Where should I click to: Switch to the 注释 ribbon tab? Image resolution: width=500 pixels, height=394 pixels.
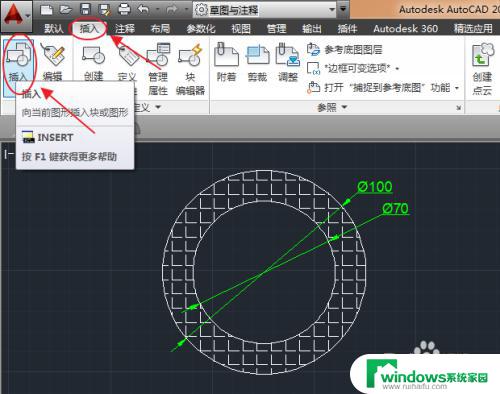[125, 29]
